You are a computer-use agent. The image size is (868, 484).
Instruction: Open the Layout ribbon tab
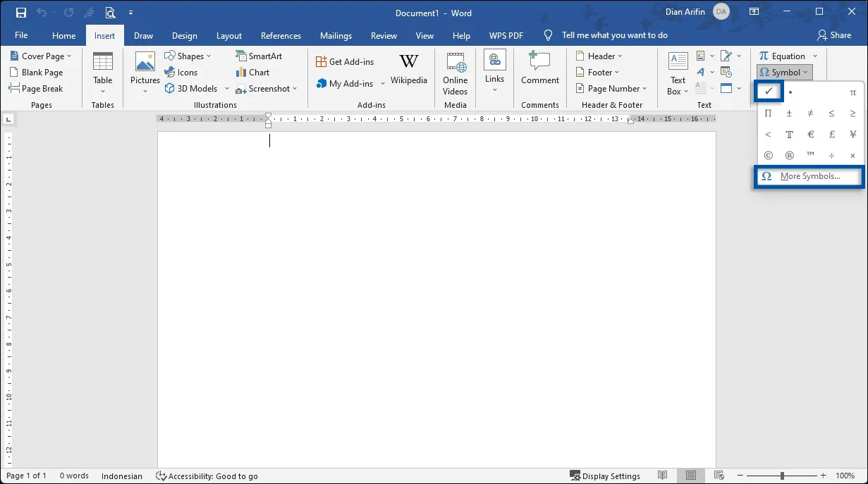(x=229, y=36)
